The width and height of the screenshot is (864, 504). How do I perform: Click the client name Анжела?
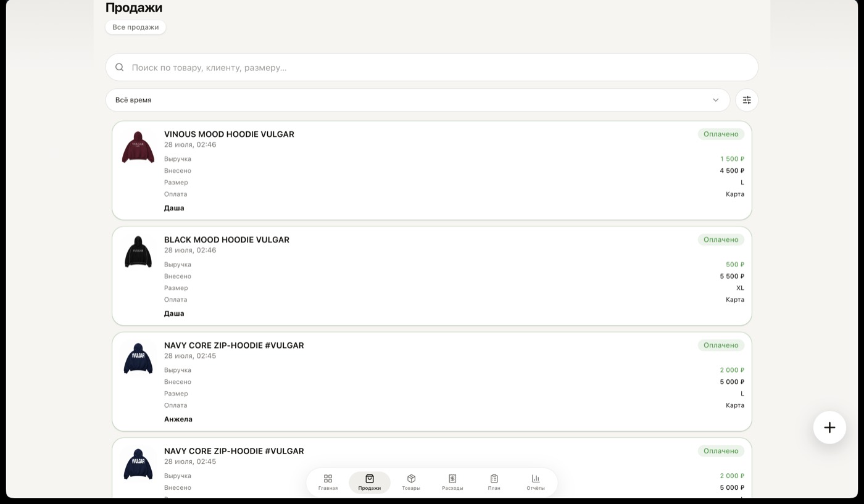(x=178, y=419)
